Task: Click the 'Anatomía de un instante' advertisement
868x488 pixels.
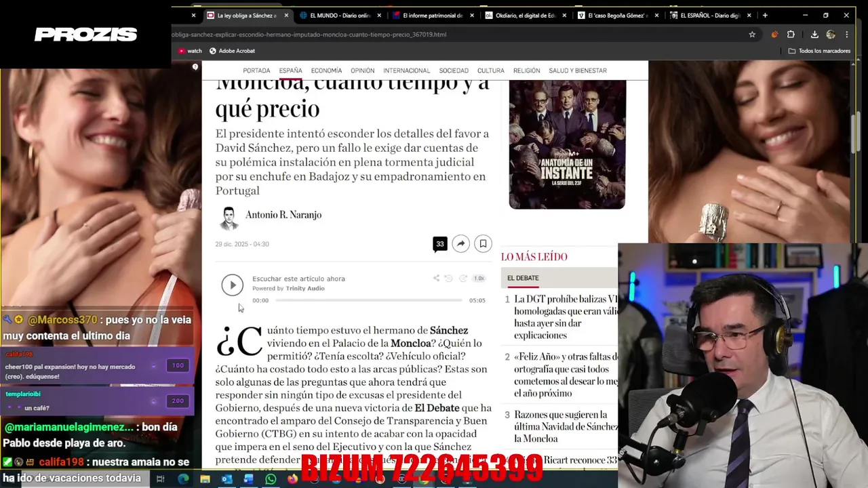Action: coord(567,144)
